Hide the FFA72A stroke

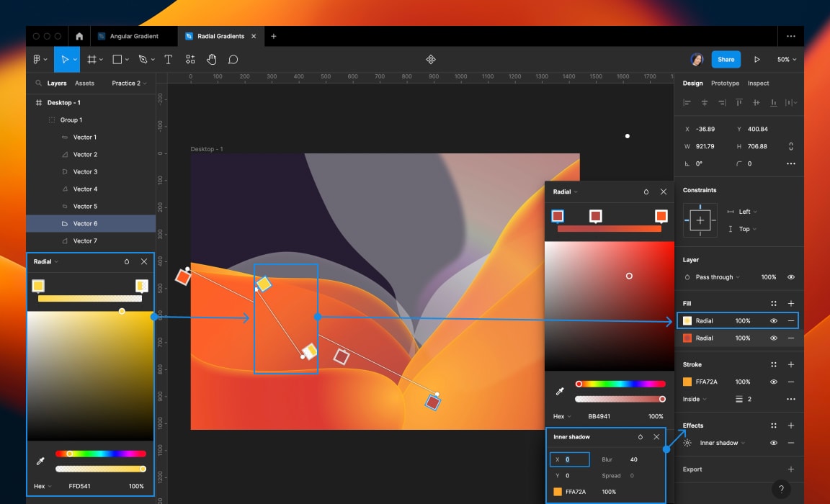(774, 382)
